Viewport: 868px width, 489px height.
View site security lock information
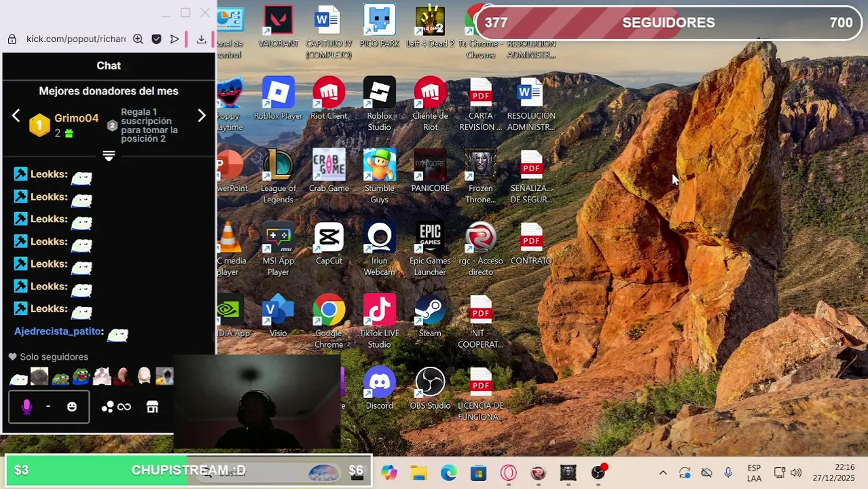pyautogui.click(x=12, y=39)
